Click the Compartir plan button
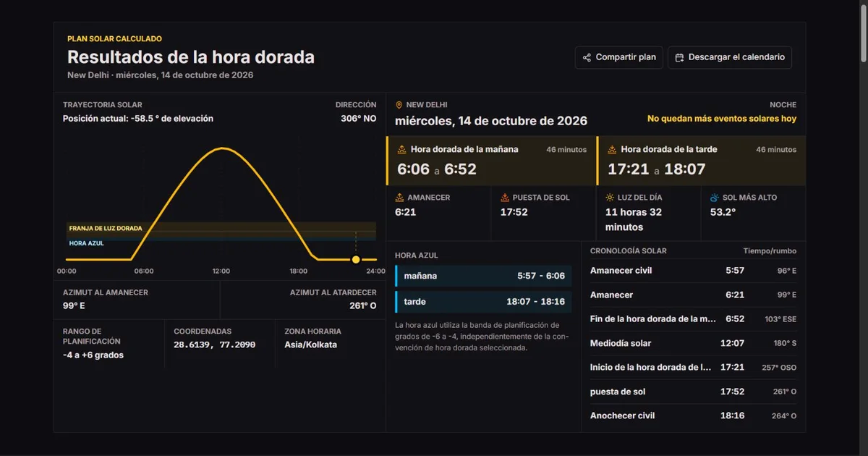Image resolution: width=868 pixels, height=456 pixels. click(619, 57)
